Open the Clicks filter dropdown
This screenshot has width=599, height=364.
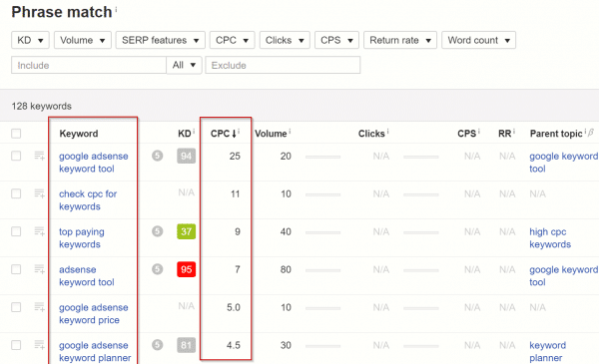click(285, 40)
